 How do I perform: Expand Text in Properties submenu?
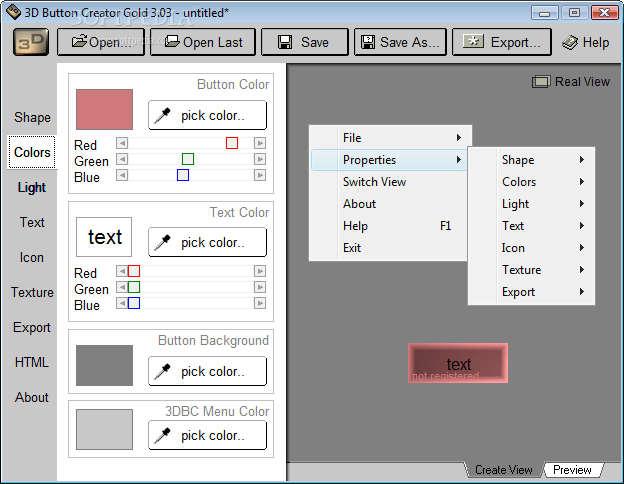(531, 226)
